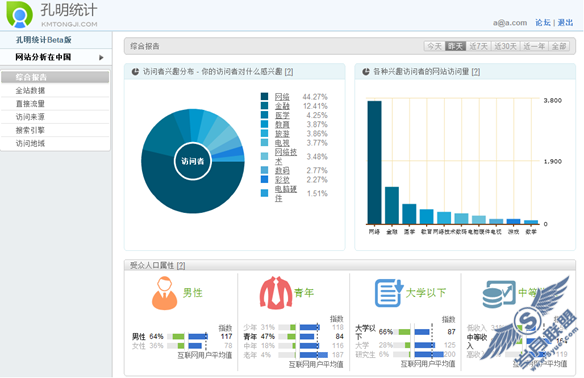
Task: Click the red jacket 青年 icon
Action: (x=276, y=293)
